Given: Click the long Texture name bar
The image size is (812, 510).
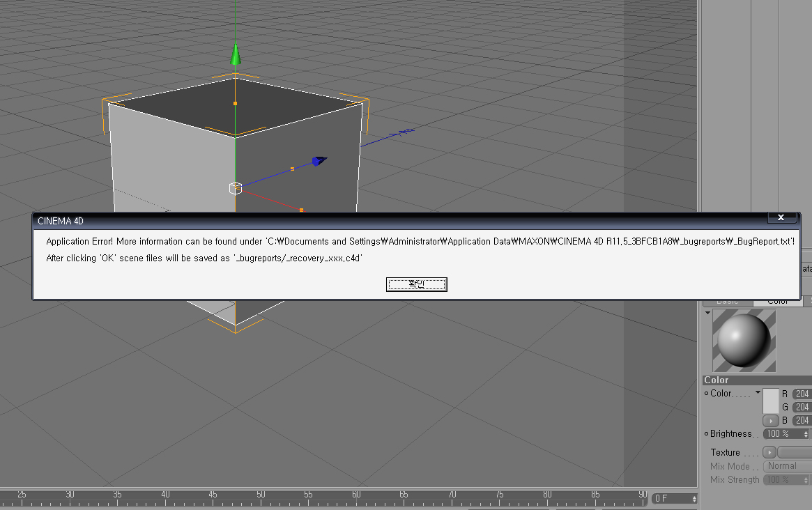Looking at the screenshot, I should [795, 453].
